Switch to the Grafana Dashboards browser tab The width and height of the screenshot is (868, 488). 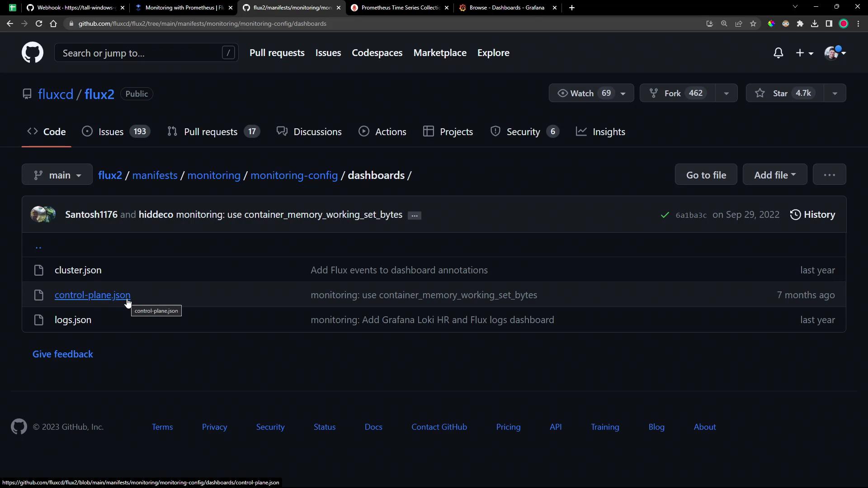507,8
